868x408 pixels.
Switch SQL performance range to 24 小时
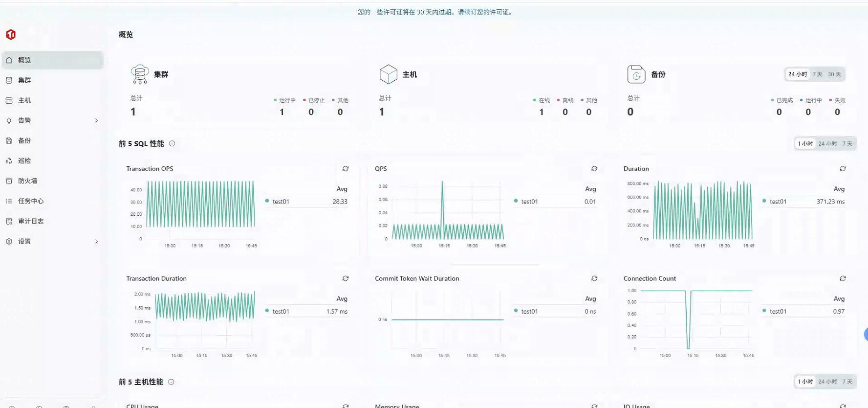[827, 144]
